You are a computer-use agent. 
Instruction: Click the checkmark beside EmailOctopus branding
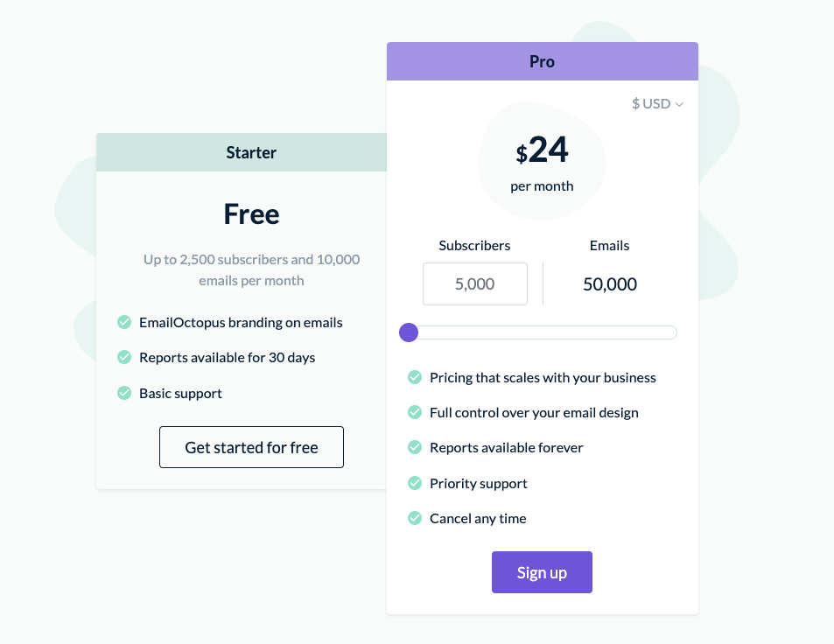[x=123, y=322]
